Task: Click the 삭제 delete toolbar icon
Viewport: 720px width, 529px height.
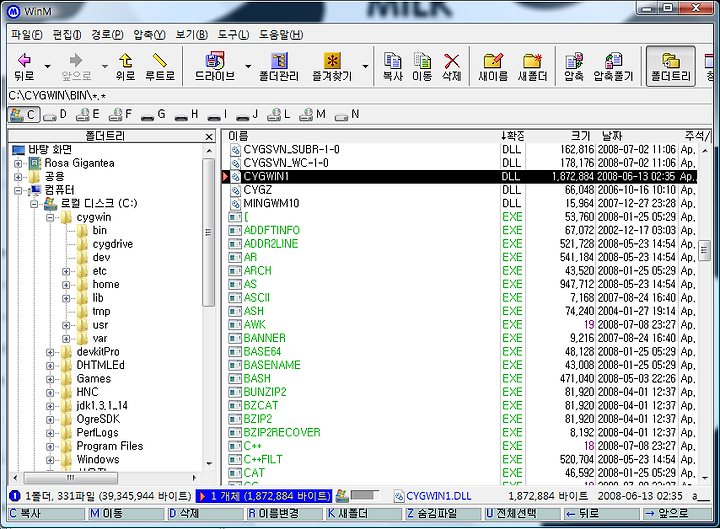Action: pos(451,67)
